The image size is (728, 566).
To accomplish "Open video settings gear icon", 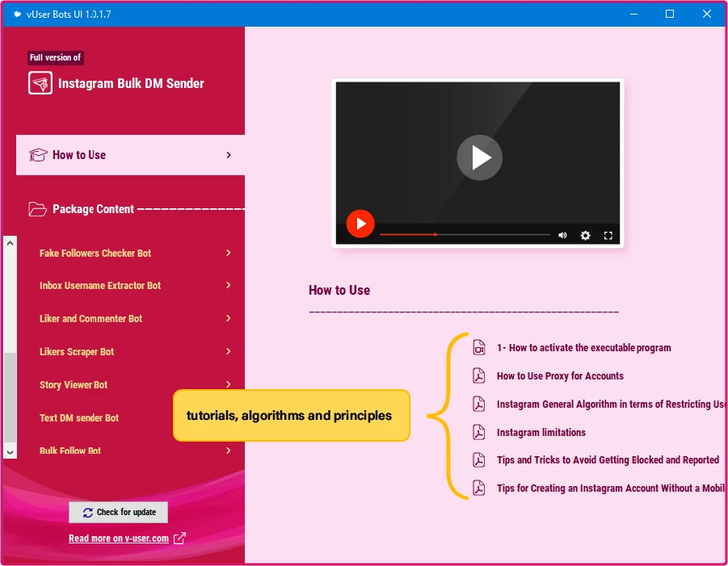I will pos(586,235).
